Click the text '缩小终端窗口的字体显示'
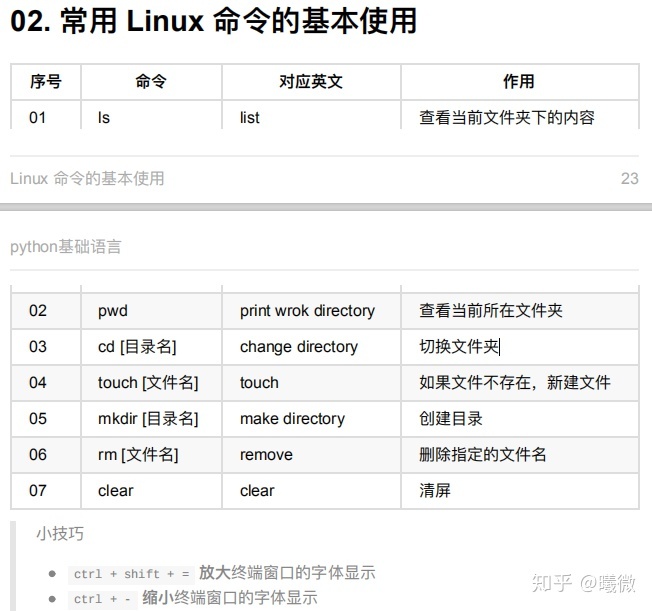652x611 pixels. tap(230, 598)
